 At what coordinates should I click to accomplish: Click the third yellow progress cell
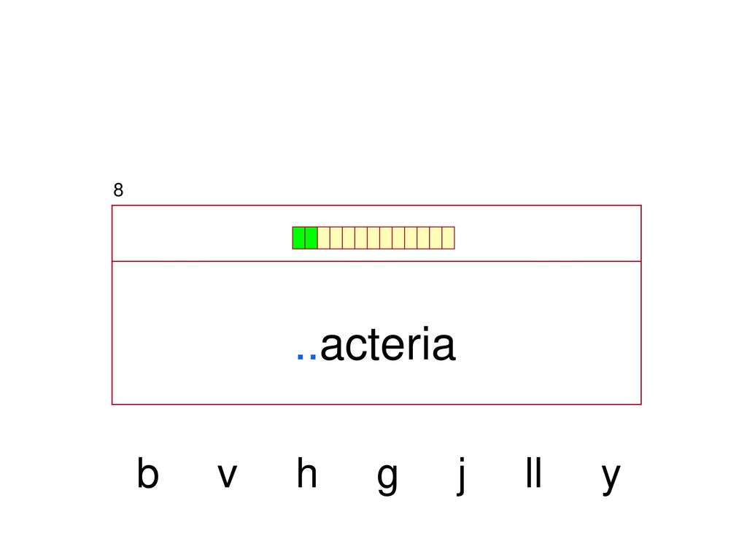pos(349,238)
